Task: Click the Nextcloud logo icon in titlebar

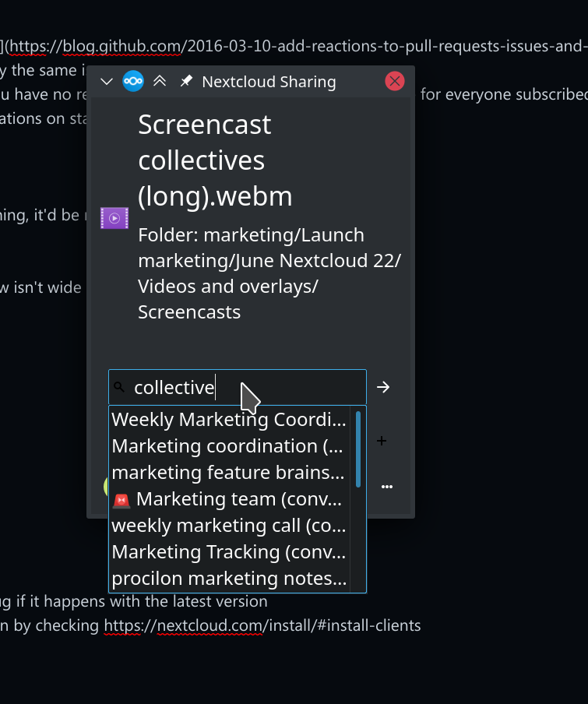Action: (x=133, y=81)
